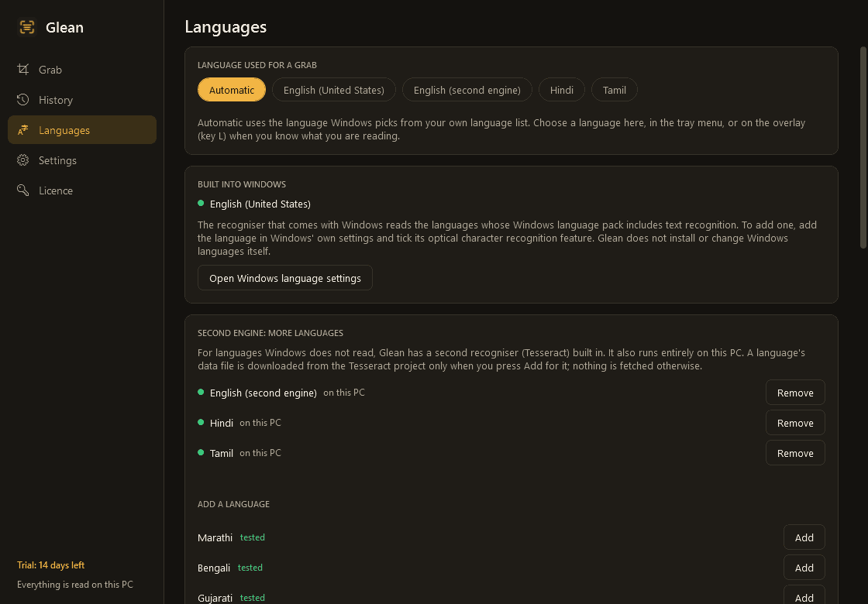This screenshot has height=604, width=868.
Task: Remove the English (second engine) language
Action: point(795,392)
